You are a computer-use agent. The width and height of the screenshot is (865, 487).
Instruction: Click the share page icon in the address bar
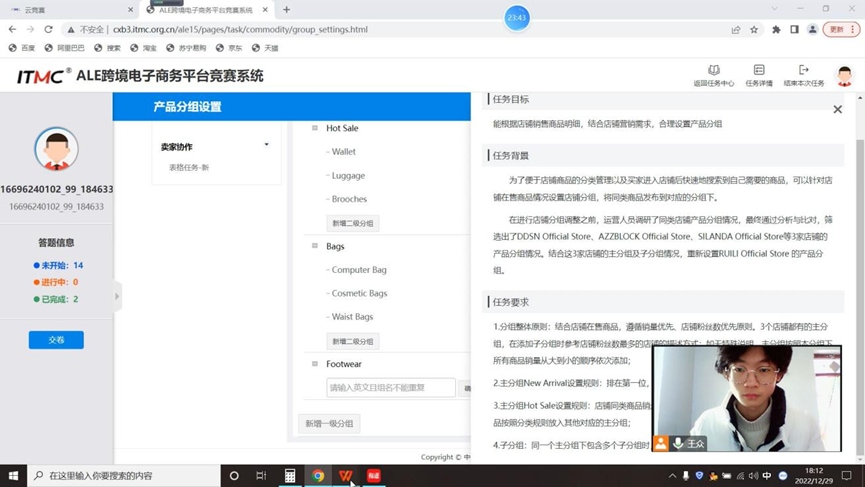[736, 30]
